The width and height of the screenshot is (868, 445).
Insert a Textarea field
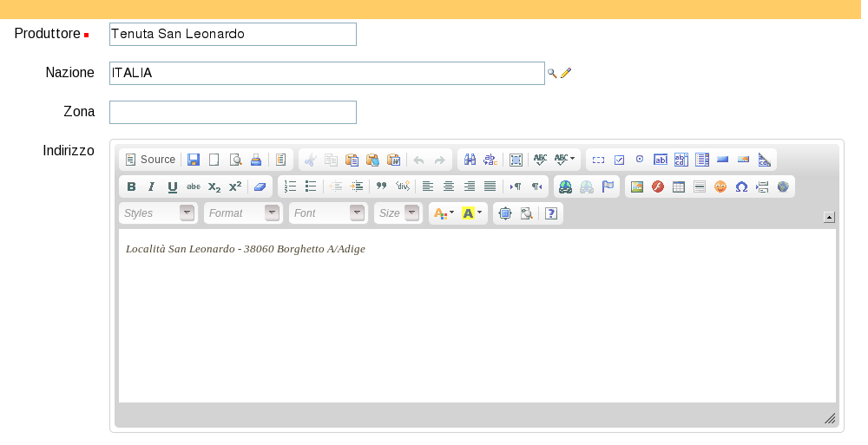click(x=681, y=160)
